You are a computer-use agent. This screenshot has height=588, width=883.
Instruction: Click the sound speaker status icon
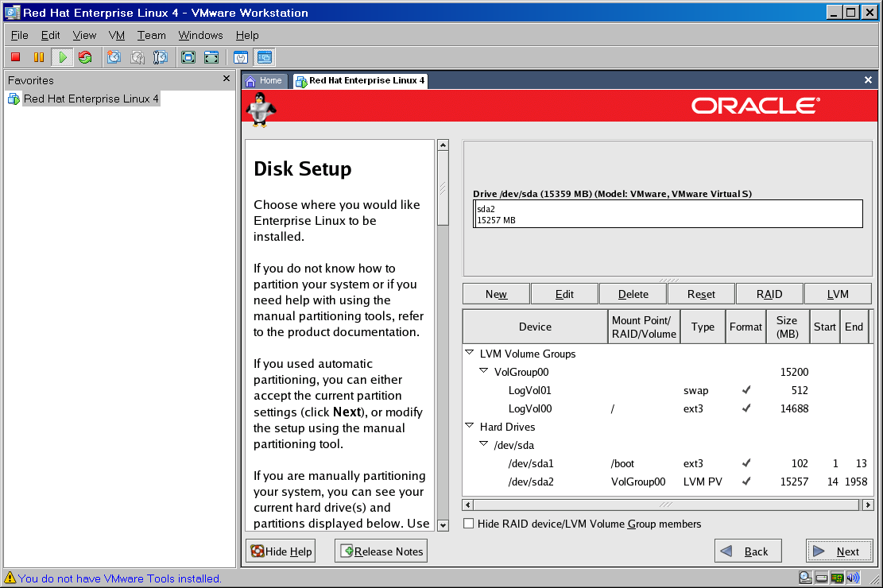click(853, 578)
